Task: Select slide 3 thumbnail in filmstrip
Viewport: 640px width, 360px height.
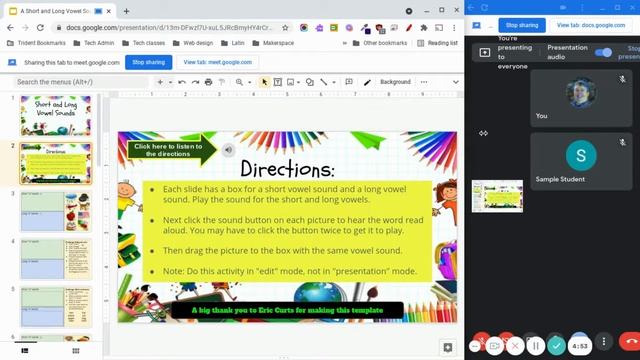Action: (56, 211)
